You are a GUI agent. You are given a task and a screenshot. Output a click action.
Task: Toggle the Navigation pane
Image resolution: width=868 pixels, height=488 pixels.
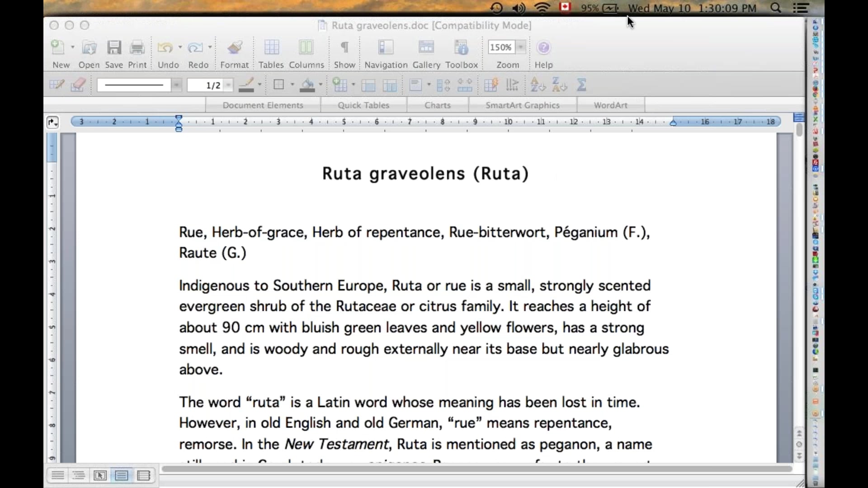[x=386, y=48]
